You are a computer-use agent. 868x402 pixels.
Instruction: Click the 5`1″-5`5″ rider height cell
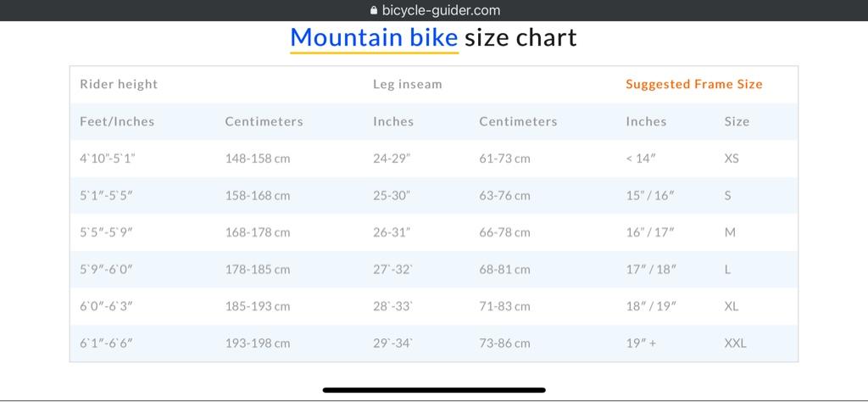[x=106, y=195]
